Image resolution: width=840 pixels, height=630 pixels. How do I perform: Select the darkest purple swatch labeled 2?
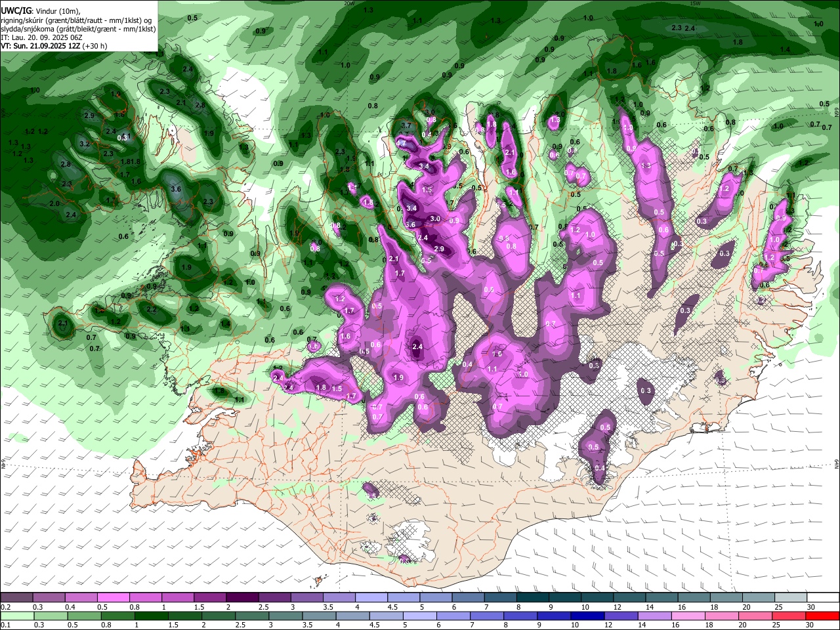[241, 597]
